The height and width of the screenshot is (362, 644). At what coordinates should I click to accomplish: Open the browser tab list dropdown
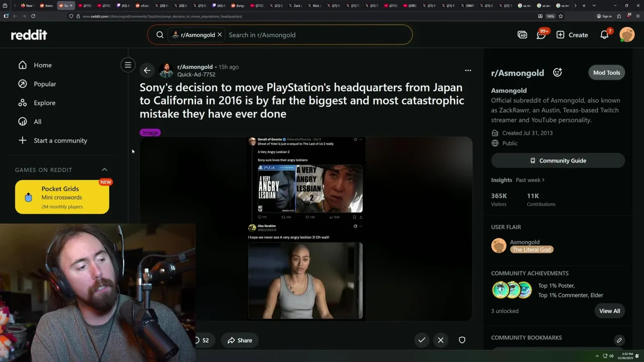point(594,6)
